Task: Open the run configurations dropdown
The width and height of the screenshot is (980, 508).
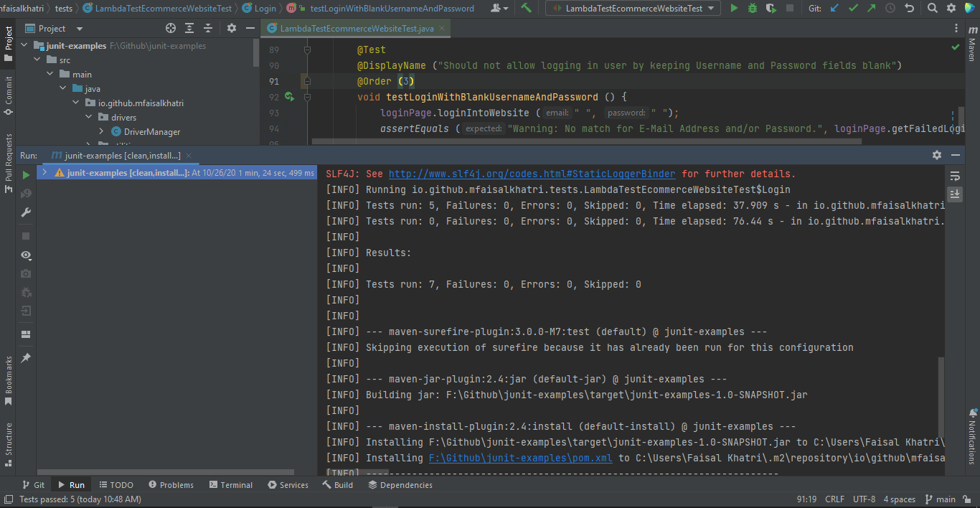Action: [x=632, y=8]
